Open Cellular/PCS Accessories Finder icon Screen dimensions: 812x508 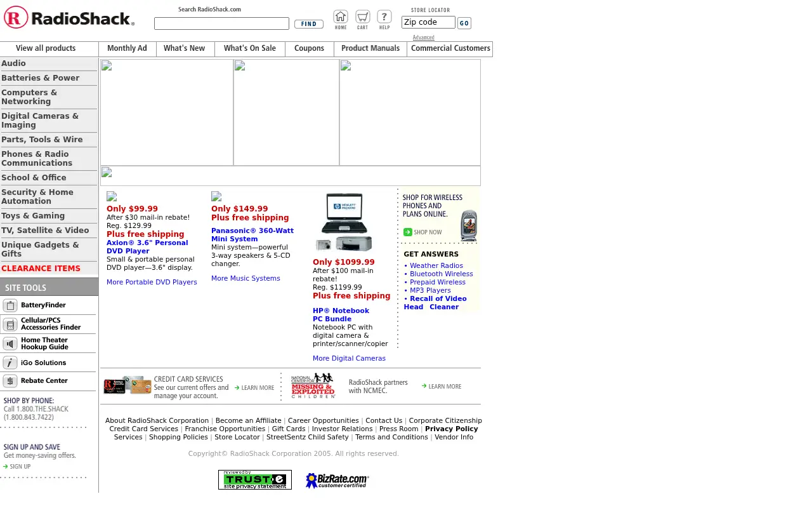pyautogui.click(x=10, y=324)
